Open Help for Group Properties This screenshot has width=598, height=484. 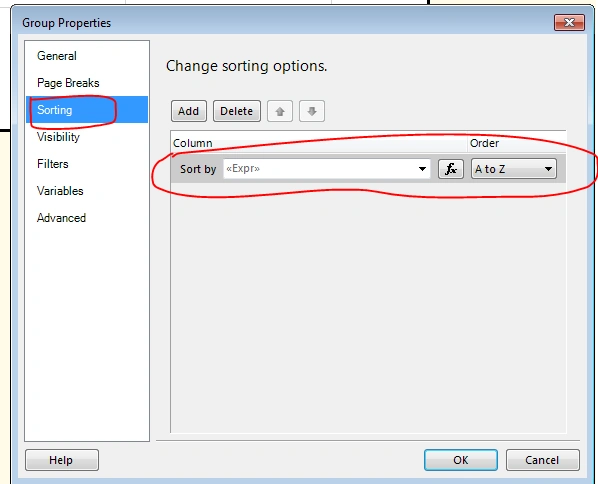tap(62, 460)
